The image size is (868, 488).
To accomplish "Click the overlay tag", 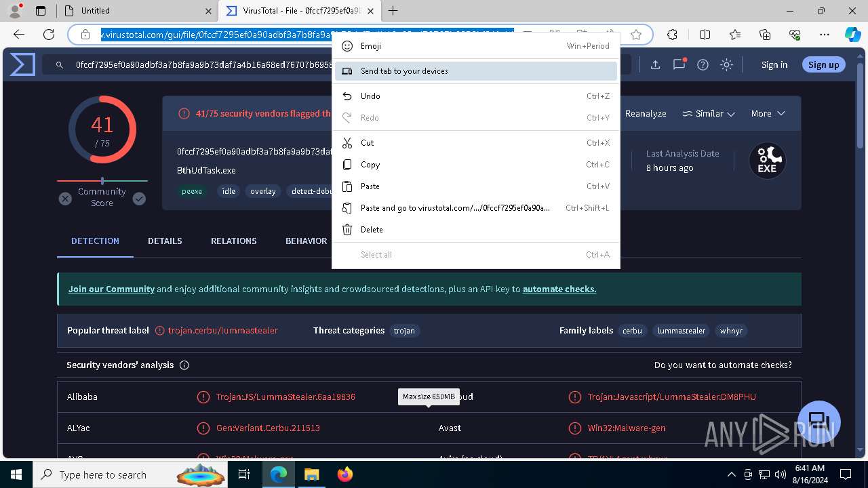I will [x=263, y=191].
